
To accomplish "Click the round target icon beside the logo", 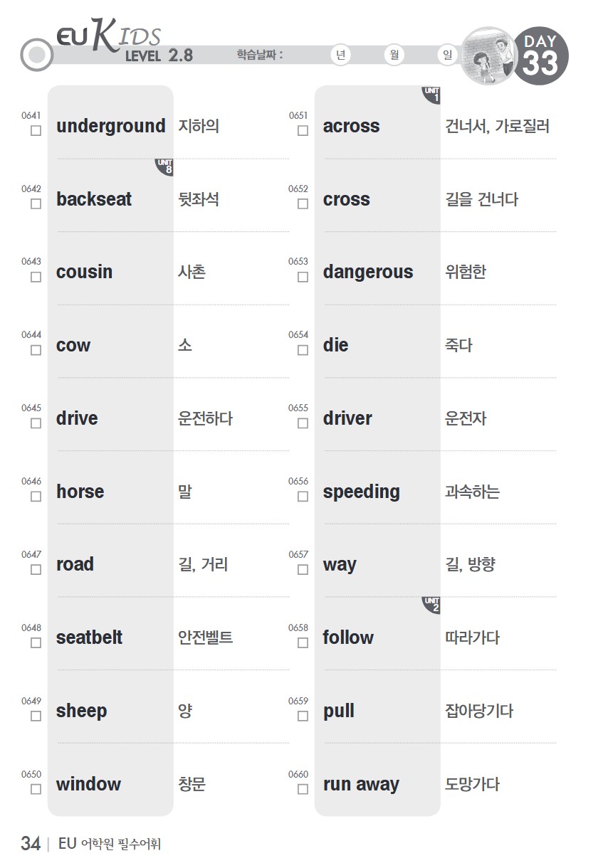I will pyautogui.click(x=36, y=55).
